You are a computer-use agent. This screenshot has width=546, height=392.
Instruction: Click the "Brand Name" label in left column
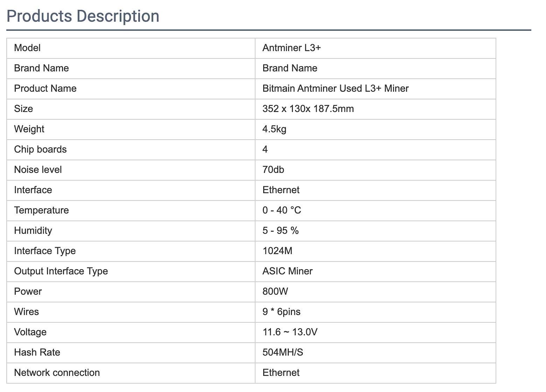[x=41, y=68]
